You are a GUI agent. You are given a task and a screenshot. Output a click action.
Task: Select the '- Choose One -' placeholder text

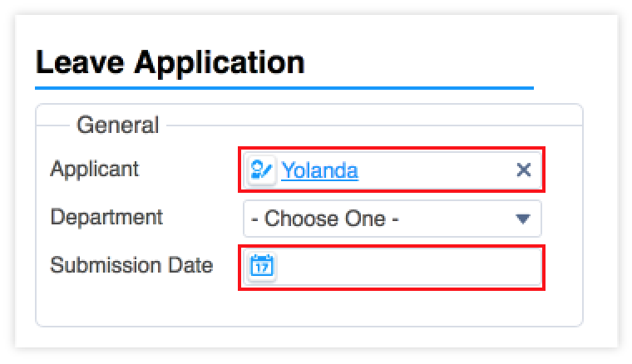click(x=325, y=219)
